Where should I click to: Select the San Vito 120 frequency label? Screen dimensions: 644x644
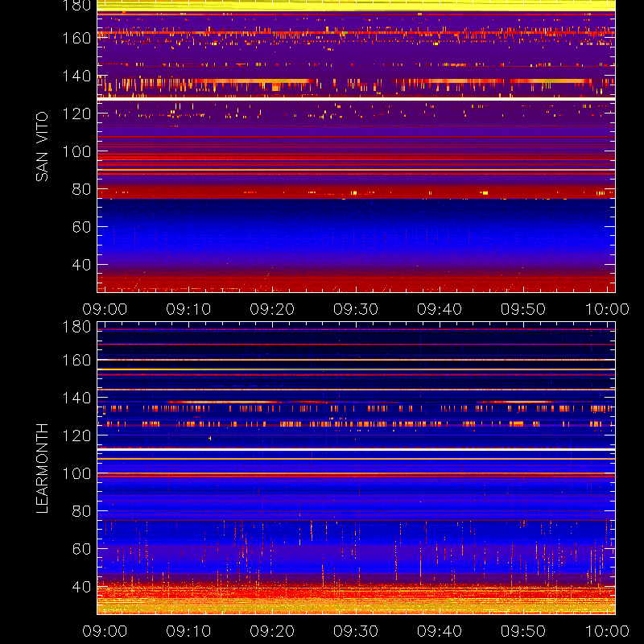click(x=76, y=114)
